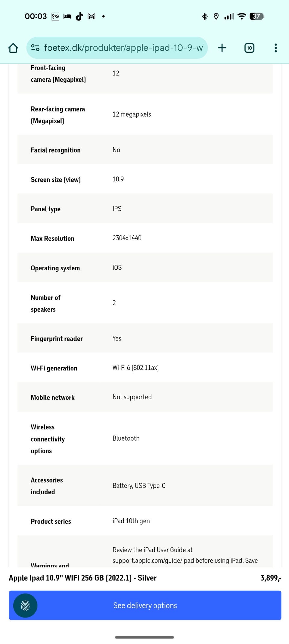Tap the Gmail notification icon in the status bar
Viewport: 289px width, 644px height.
(92, 17)
